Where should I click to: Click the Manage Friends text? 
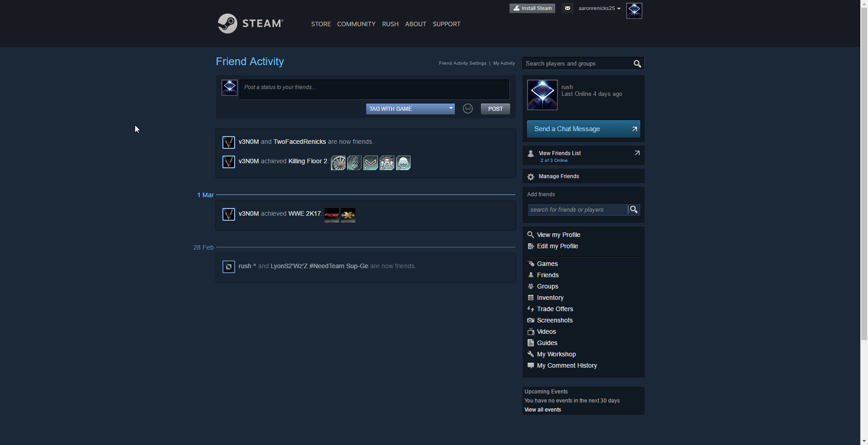559,176
